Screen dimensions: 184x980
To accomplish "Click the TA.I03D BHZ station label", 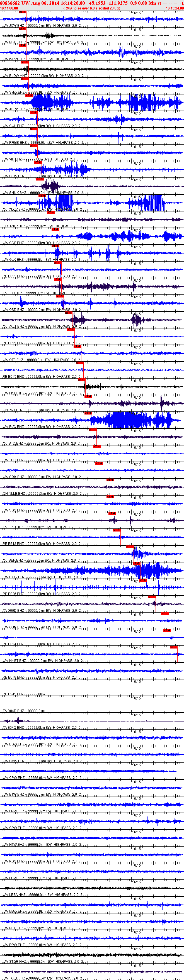I will pyautogui.click(x=13, y=293).
